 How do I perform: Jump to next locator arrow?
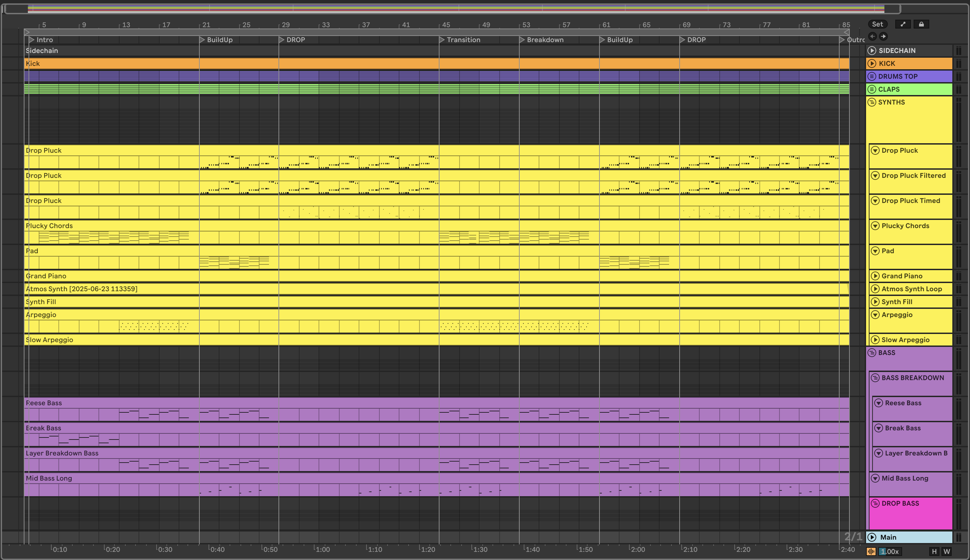coord(883,37)
